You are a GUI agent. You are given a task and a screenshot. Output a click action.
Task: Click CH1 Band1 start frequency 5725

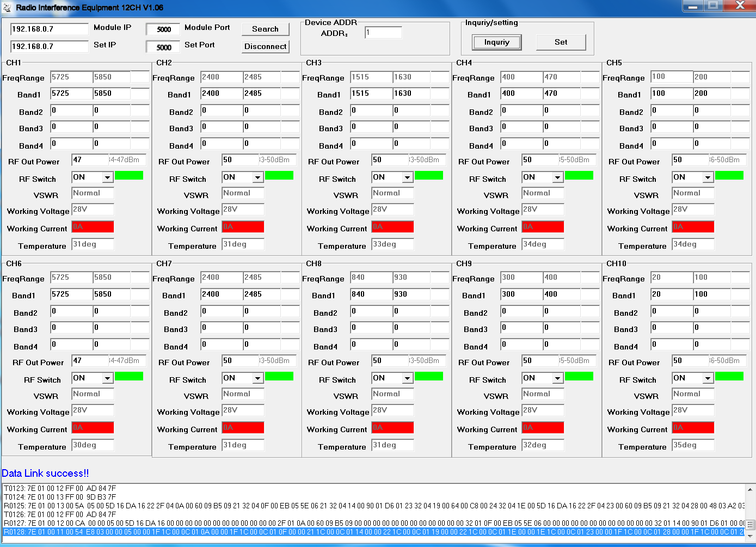pos(71,94)
